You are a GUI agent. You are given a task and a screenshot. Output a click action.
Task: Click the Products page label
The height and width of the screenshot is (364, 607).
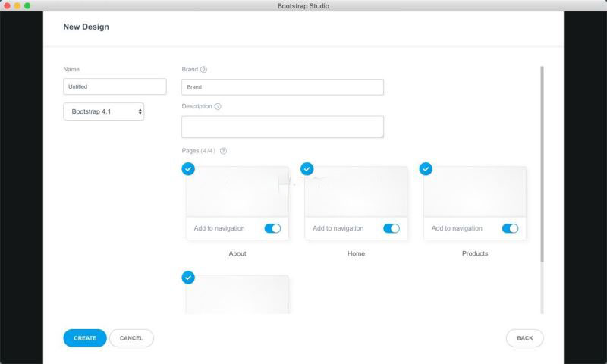tap(475, 253)
